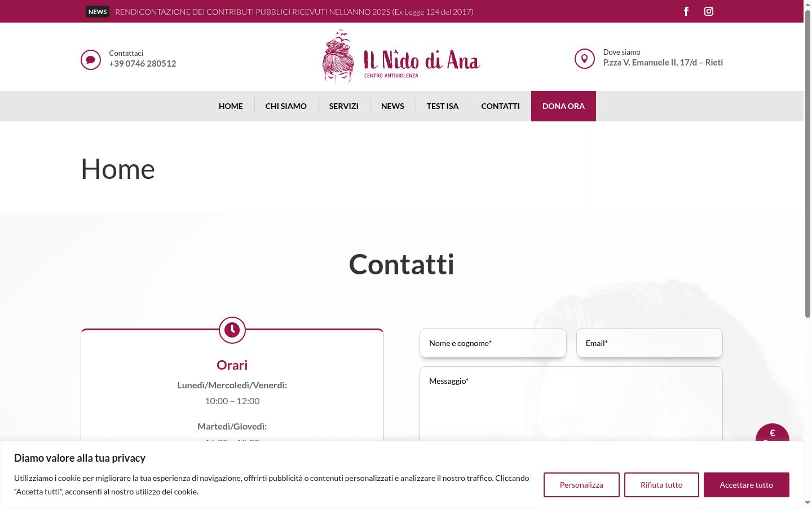Viewport: 812px width, 508px height.
Task: Accept all cookies with Accettare tutto
Action: click(747, 485)
